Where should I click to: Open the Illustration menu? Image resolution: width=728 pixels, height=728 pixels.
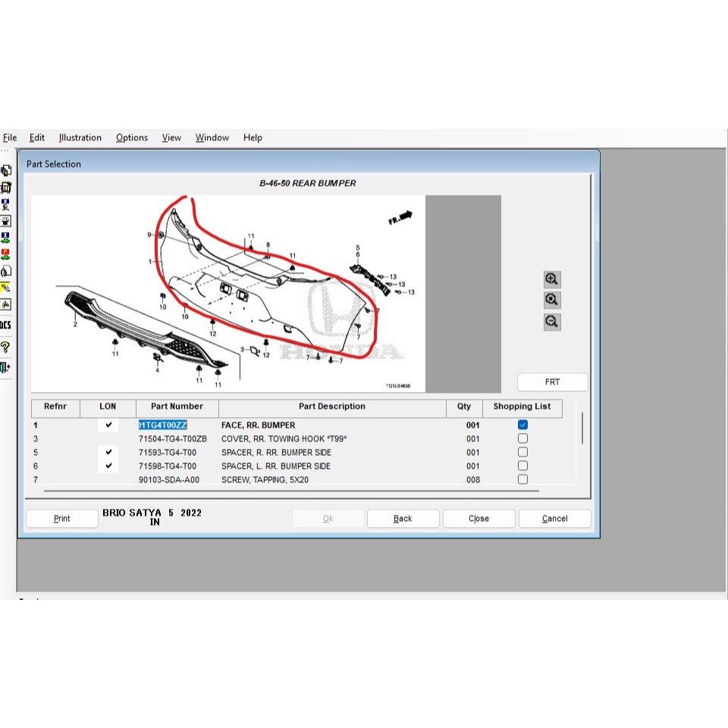(x=80, y=138)
